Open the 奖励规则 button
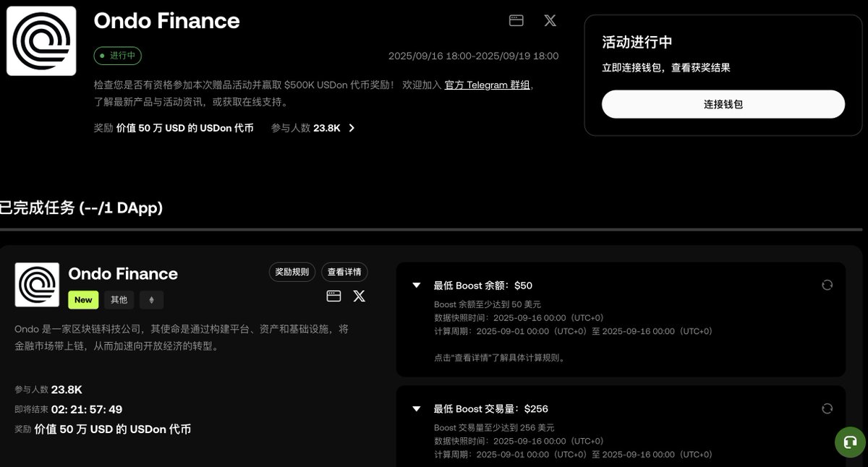The image size is (868, 467). tap(292, 272)
